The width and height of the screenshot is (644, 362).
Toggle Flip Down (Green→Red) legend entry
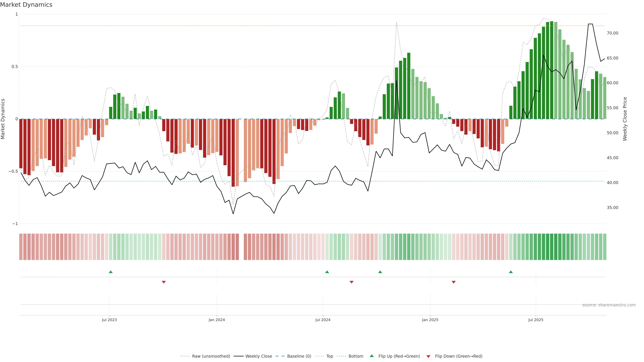click(x=459, y=356)
